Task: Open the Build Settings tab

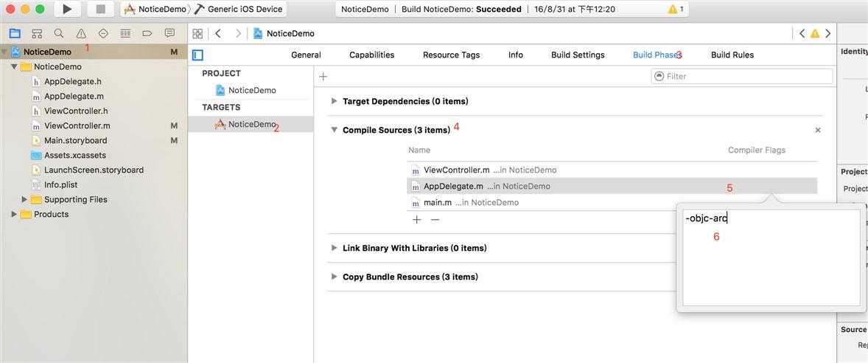Action: (578, 55)
